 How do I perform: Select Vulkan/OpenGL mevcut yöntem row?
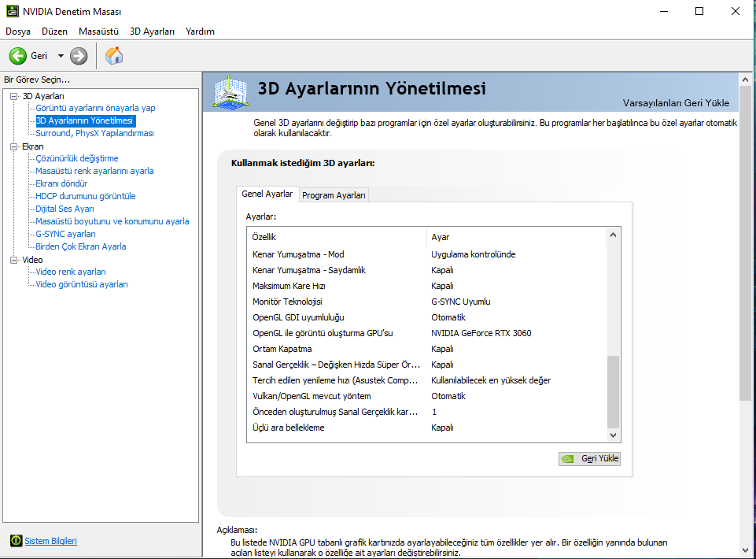coord(426,396)
